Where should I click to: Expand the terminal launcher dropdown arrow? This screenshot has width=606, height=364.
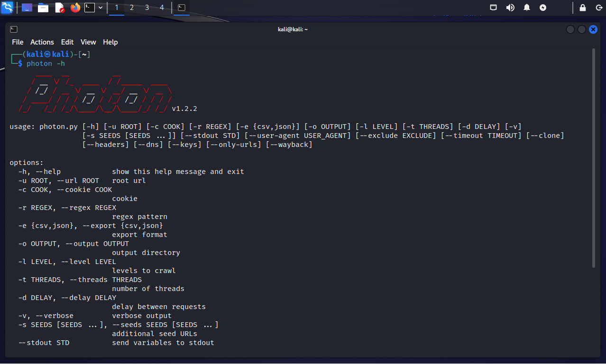(x=101, y=8)
